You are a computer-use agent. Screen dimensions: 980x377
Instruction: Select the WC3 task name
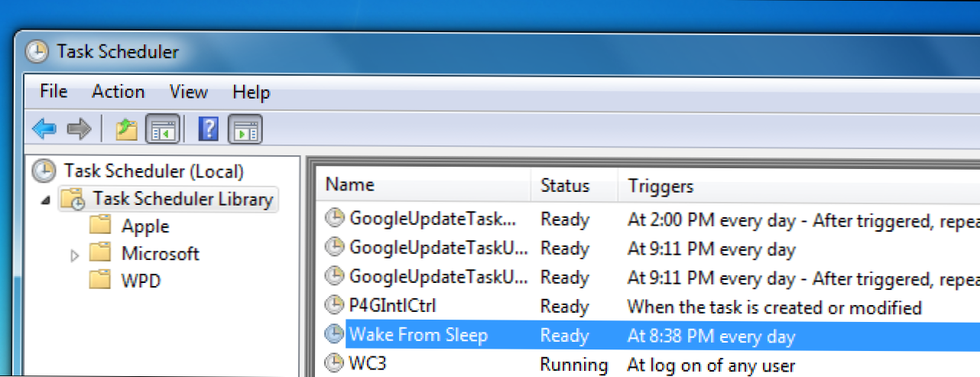[369, 362]
